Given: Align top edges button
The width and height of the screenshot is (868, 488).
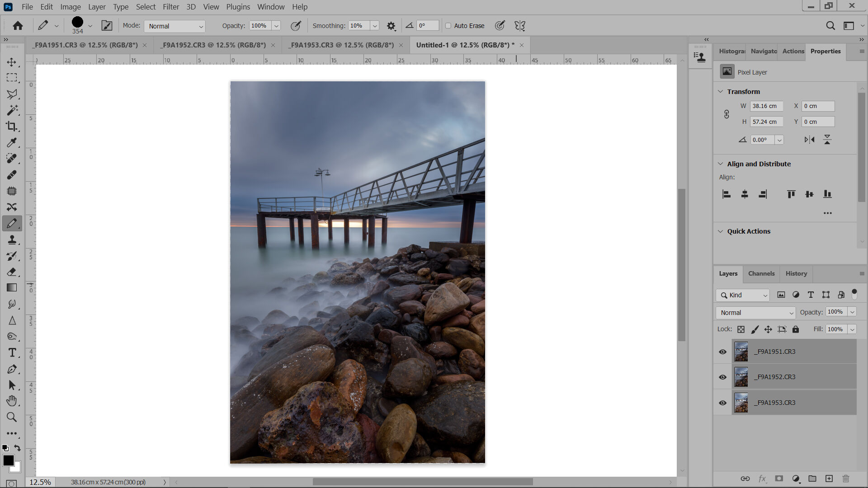Looking at the screenshot, I should (x=791, y=194).
